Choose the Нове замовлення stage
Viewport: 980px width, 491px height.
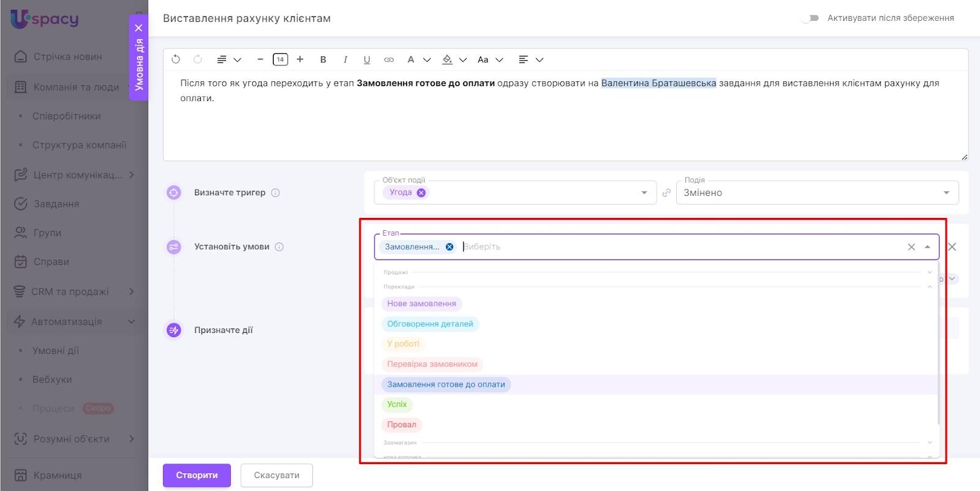click(421, 304)
